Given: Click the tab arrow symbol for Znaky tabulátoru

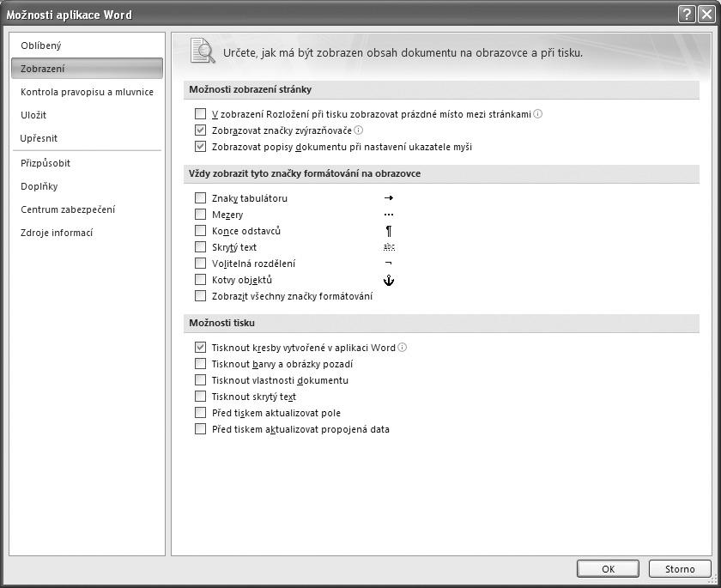Looking at the screenshot, I should pos(389,198).
